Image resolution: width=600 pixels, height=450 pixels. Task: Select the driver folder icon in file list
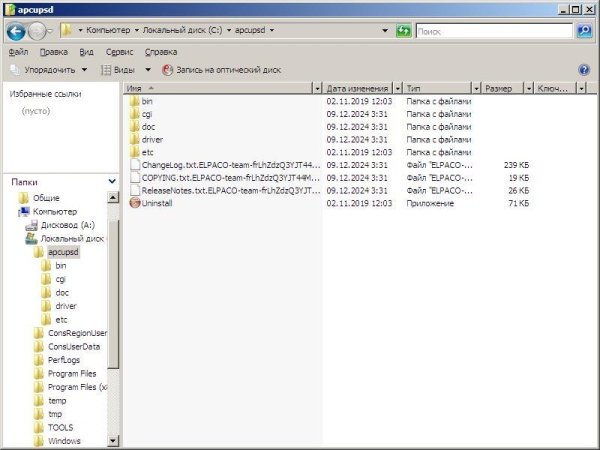[x=134, y=139]
